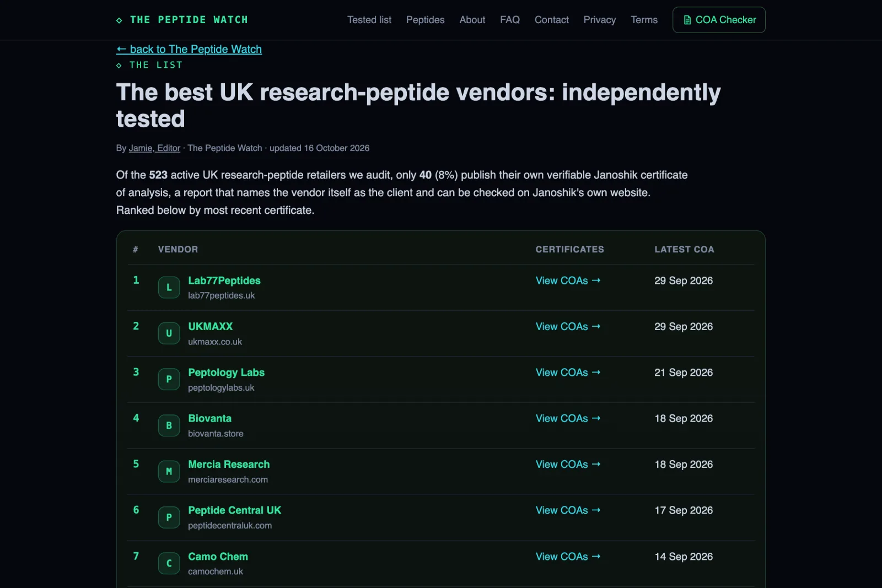Click the diamond logo icon beside The Peptide Watch
The height and width of the screenshot is (588, 882).
(119, 20)
